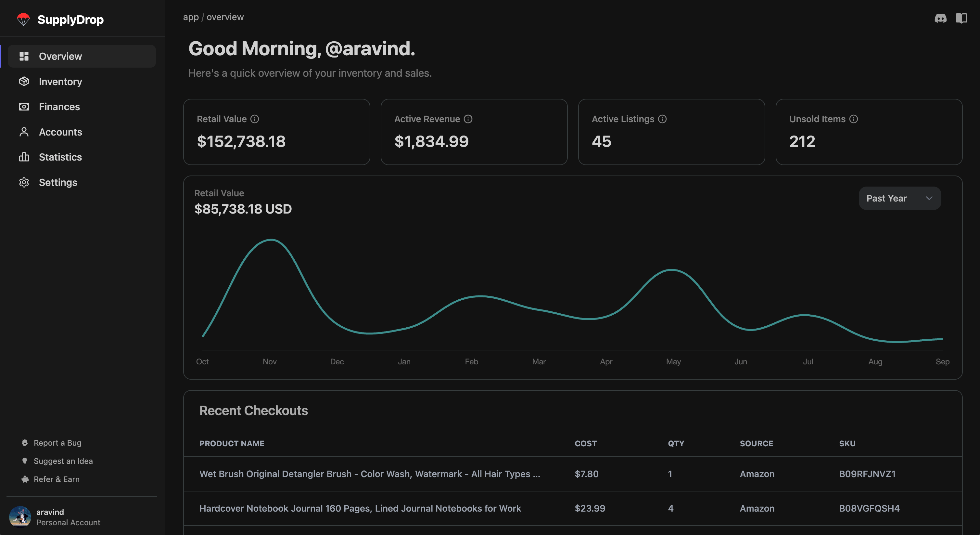Click the Statistics bar chart icon
Viewport: 980px width, 535px height.
[24, 157]
